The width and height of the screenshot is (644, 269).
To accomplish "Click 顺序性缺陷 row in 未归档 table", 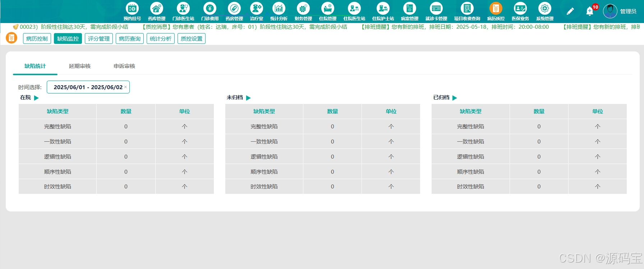I will pyautogui.click(x=323, y=172).
